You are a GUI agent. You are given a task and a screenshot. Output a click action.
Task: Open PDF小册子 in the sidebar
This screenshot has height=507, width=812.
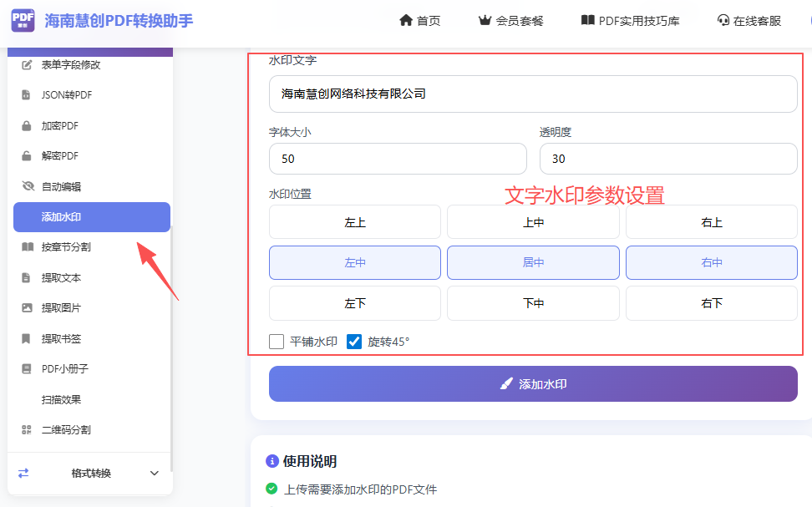click(x=92, y=368)
